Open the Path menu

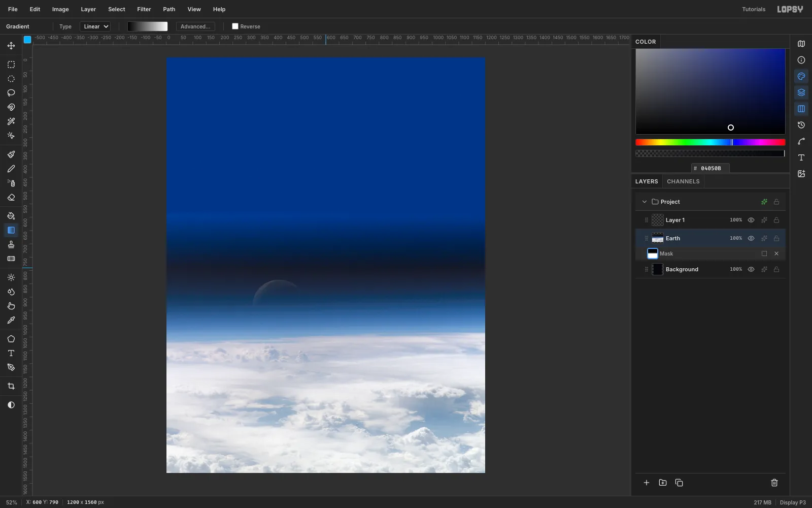click(169, 9)
